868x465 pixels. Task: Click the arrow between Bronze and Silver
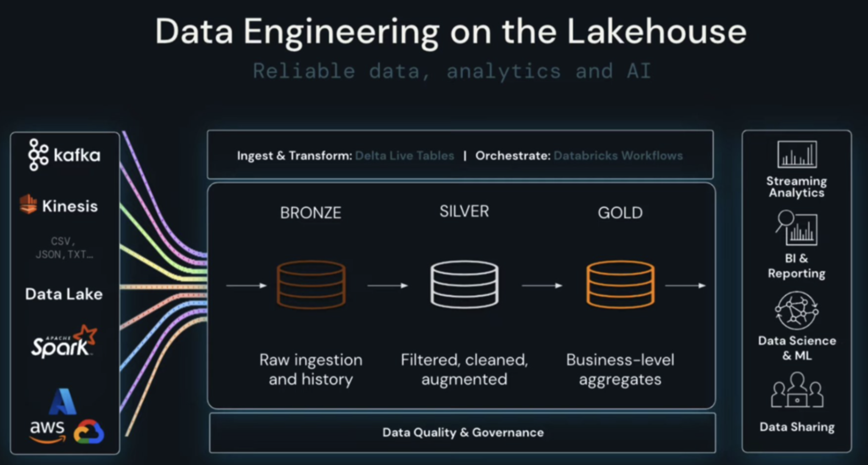387,286
